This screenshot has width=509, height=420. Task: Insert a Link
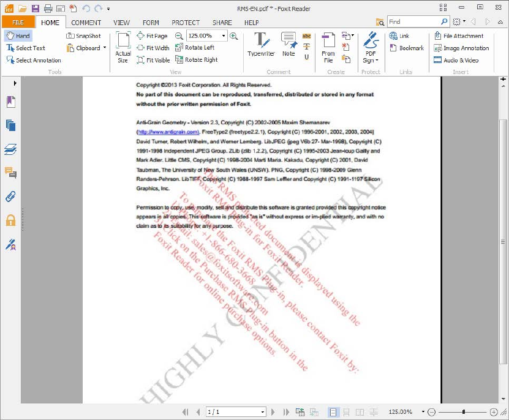(399, 36)
